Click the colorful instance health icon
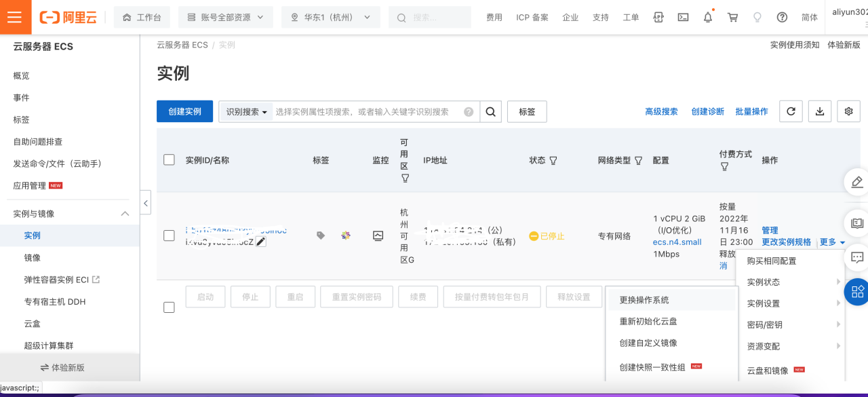 coord(346,235)
